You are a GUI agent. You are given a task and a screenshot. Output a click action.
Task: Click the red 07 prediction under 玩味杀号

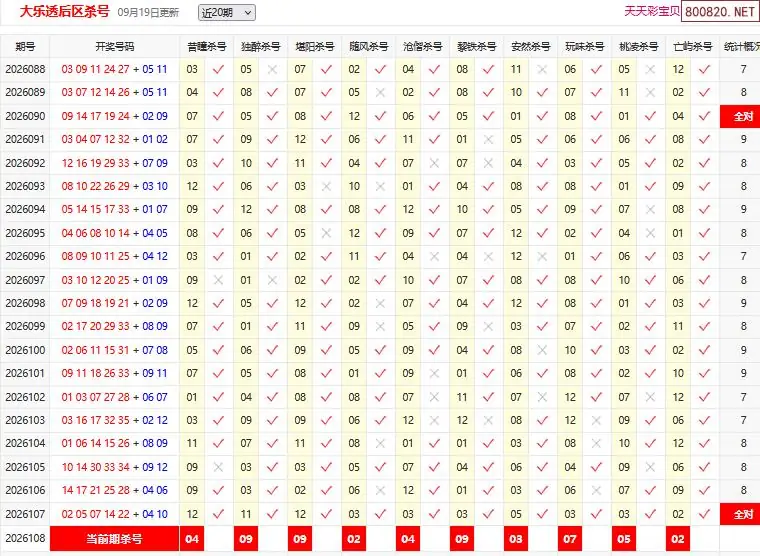(x=570, y=539)
